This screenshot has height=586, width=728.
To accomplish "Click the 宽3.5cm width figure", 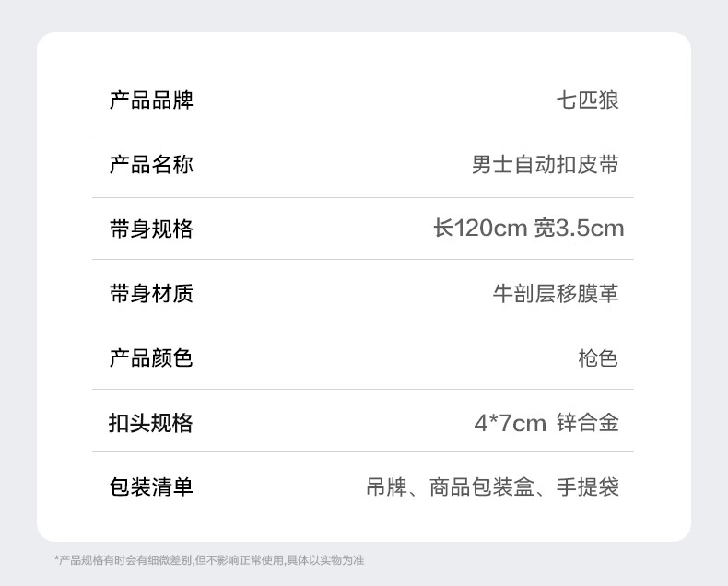I will coord(579,228).
